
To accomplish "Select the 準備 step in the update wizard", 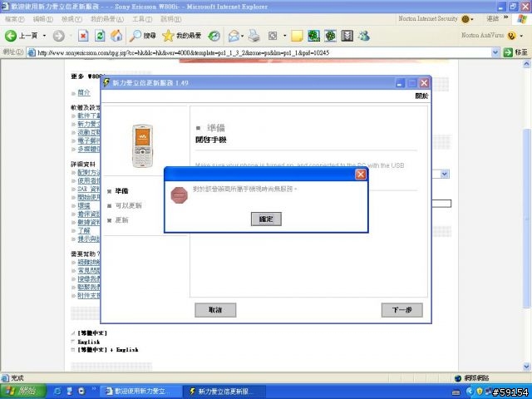I will pos(121,191).
